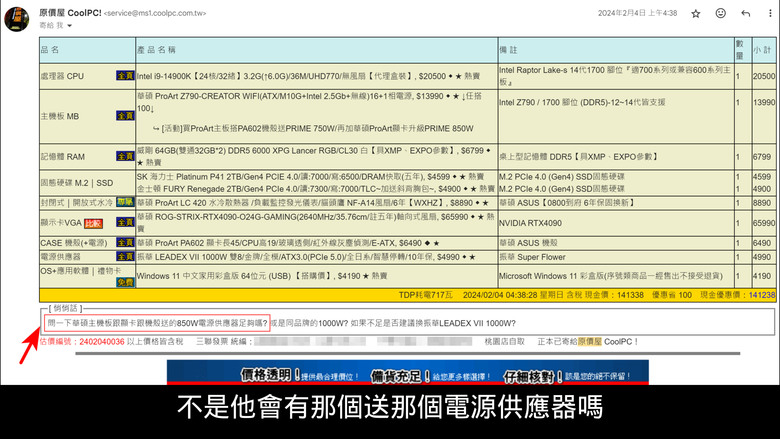Image resolution: width=780 pixels, height=439 pixels.
Task: Click the ProArt PA602 PRIME 750W promotion line
Action: 313,128
